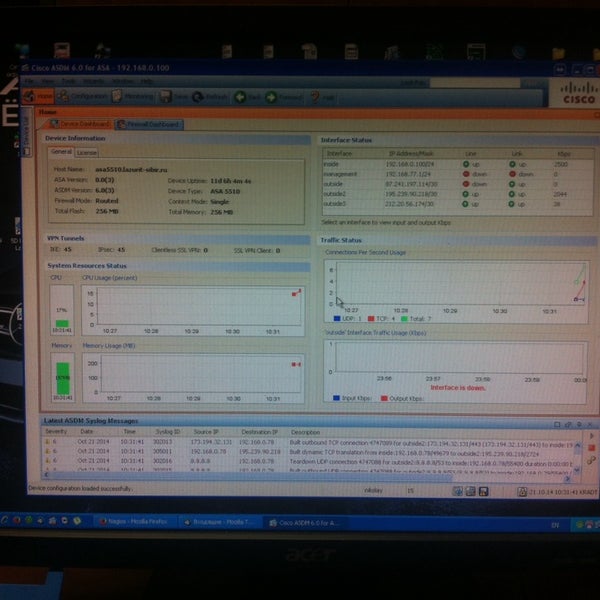
Task: Open the Wizards menu
Action: (94, 81)
